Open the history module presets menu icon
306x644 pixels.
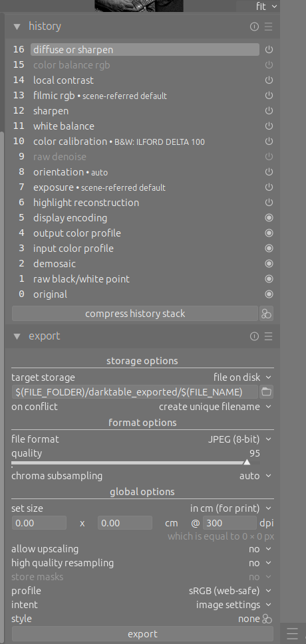(x=269, y=27)
